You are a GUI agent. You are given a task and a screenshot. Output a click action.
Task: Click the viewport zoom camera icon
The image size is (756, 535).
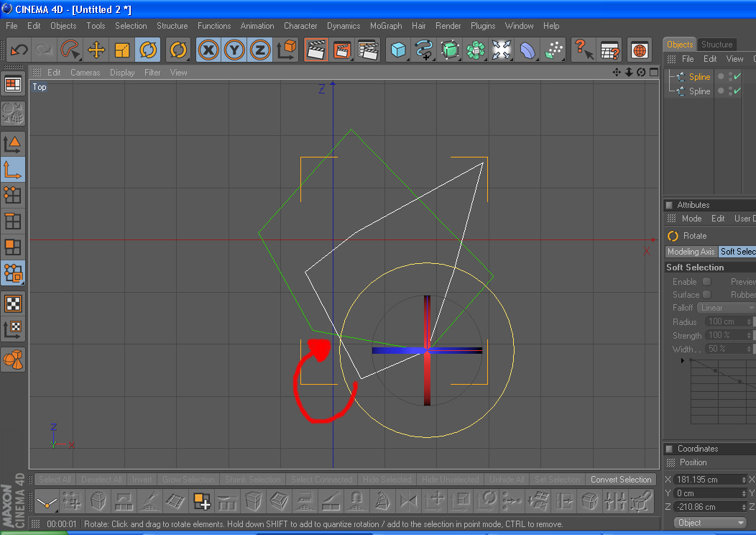(x=629, y=72)
